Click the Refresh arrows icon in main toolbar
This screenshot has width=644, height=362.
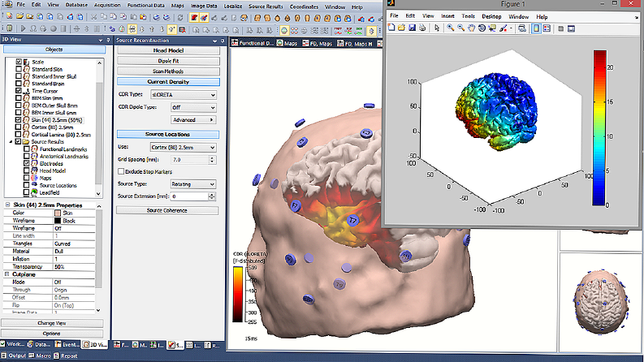(180, 18)
